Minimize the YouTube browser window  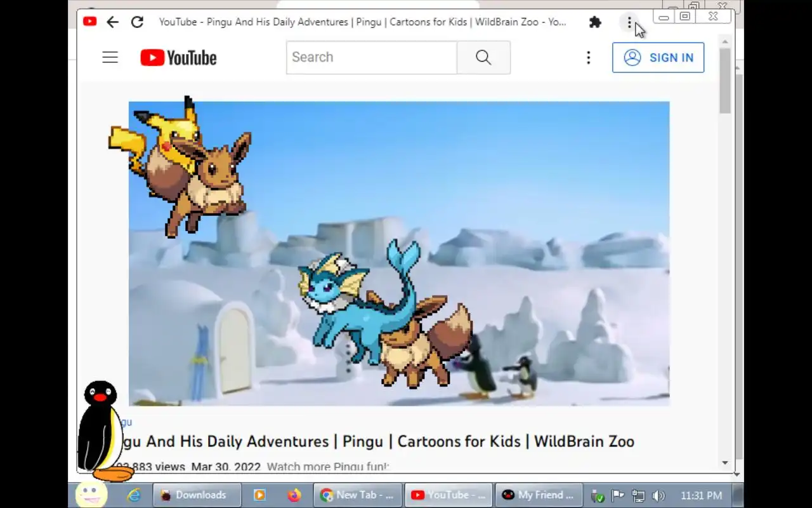click(x=664, y=17)
